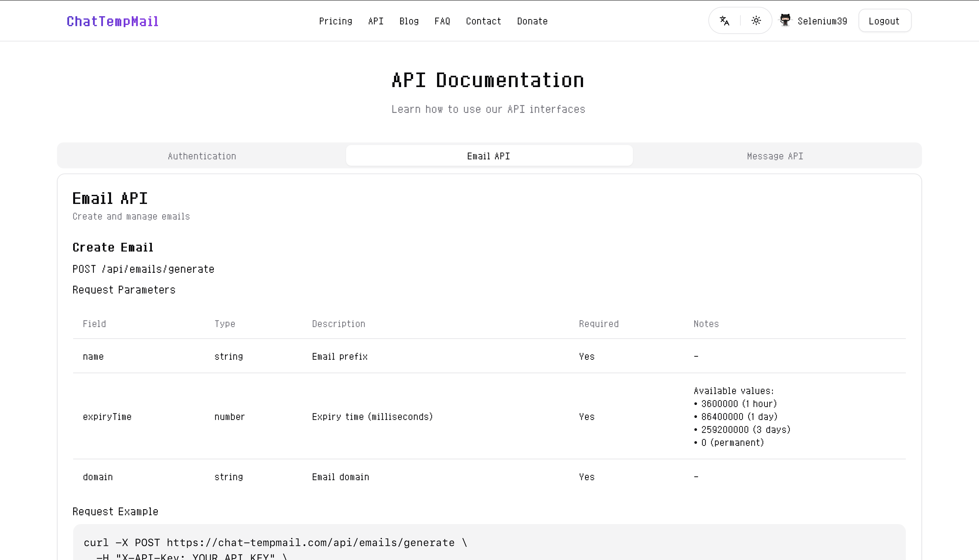Viewport: 979px width, 560px height.
Task: Open the Contact page
Action: (x=483, y=21)
